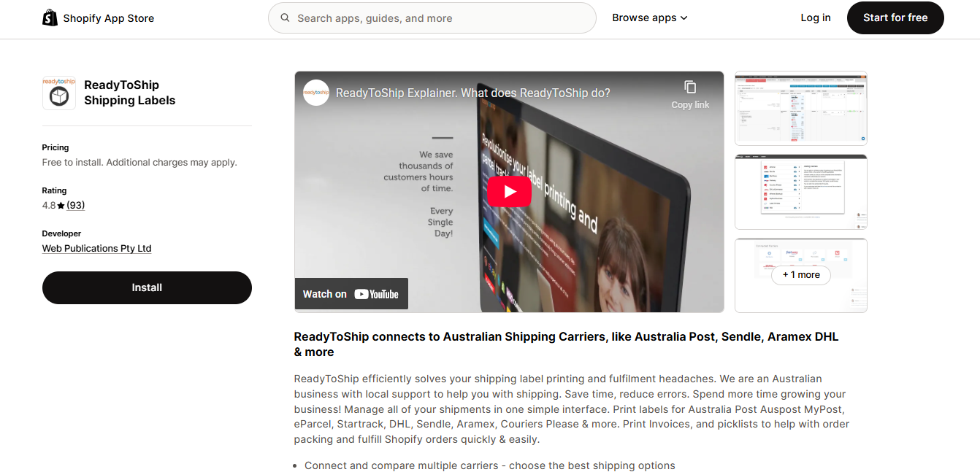Click the Copy link icon on the video
The image size is (980, 472).
point(689,86)
